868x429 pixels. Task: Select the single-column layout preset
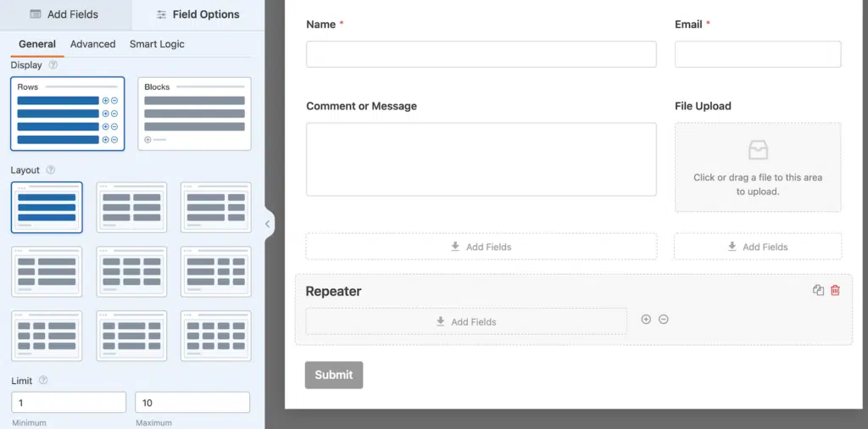47,208
